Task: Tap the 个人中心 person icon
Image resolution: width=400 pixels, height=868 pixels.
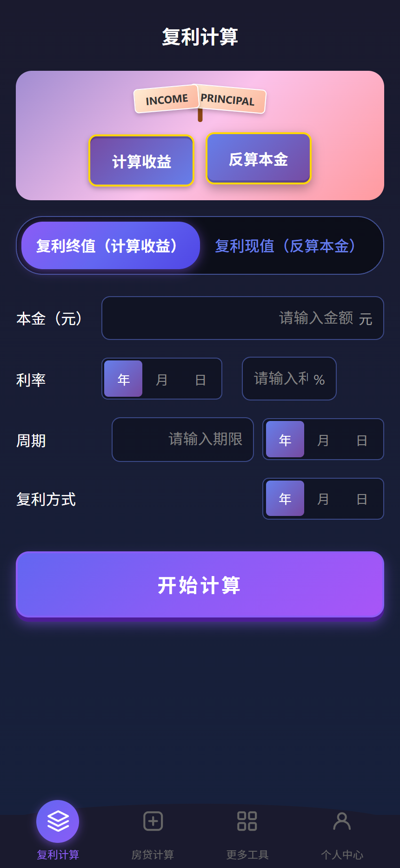Action: click(342, 821)
